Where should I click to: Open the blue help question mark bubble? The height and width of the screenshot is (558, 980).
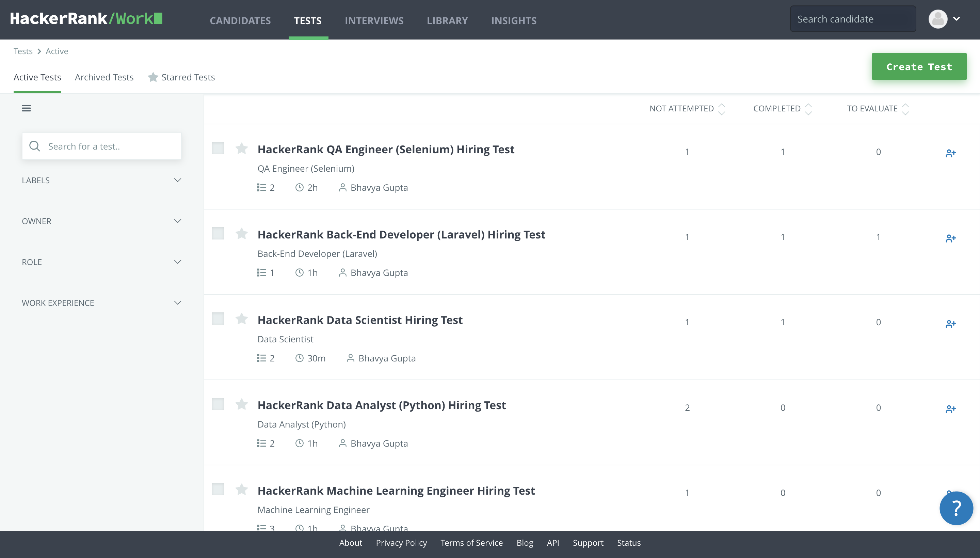[x=956, y=508]
